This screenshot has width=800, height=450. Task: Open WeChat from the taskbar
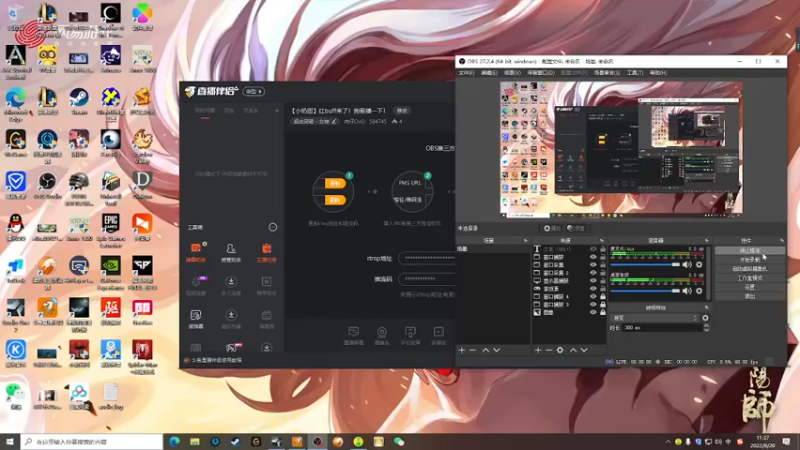399,442
